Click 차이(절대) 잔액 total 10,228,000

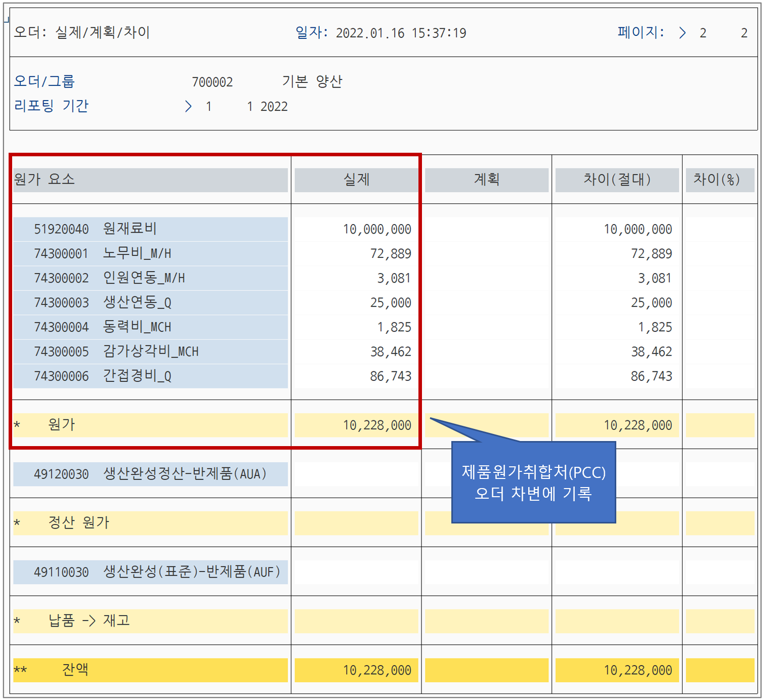coord(638,670)
